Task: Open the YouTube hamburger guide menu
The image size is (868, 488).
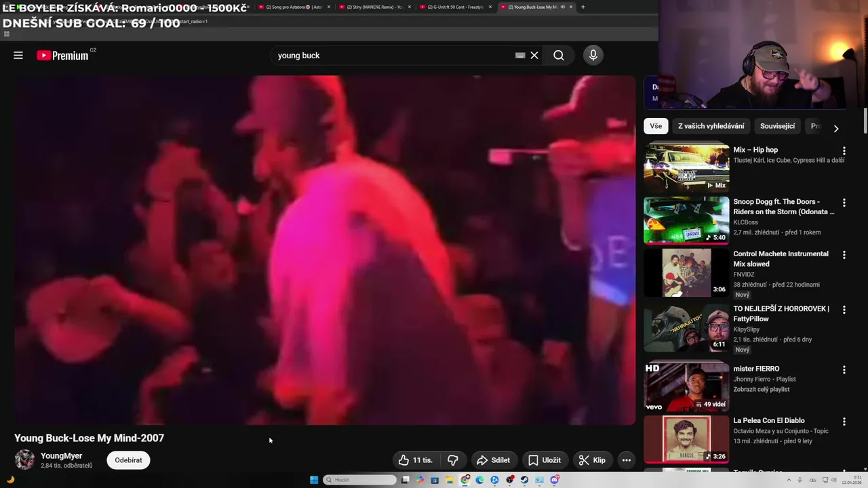Action: click(18, 56)
